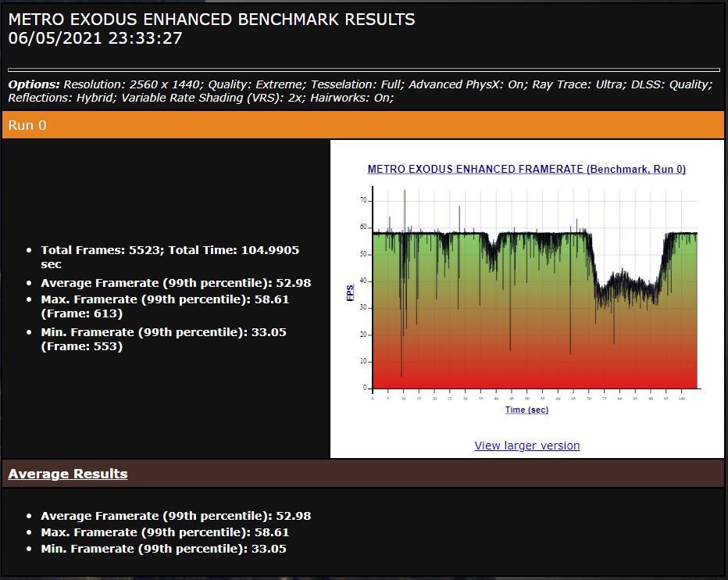Select the vertical "FPS" axis label
The image size is (728, 580).
coord(350,293)
